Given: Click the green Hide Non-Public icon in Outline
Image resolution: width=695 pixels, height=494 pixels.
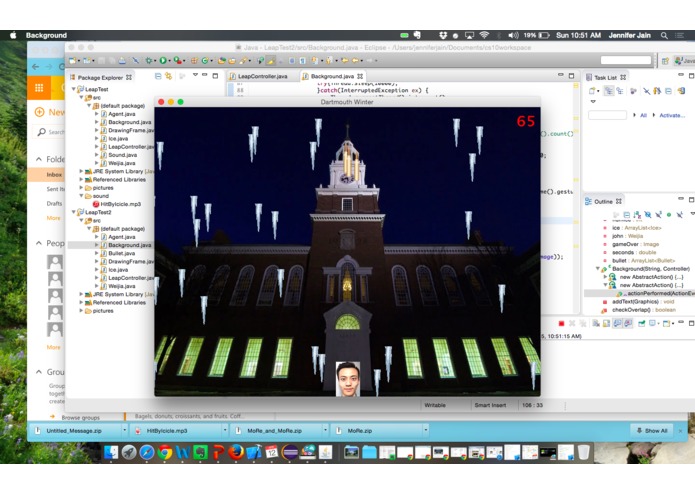Looking at the screenshot, I should pos(669,214).
